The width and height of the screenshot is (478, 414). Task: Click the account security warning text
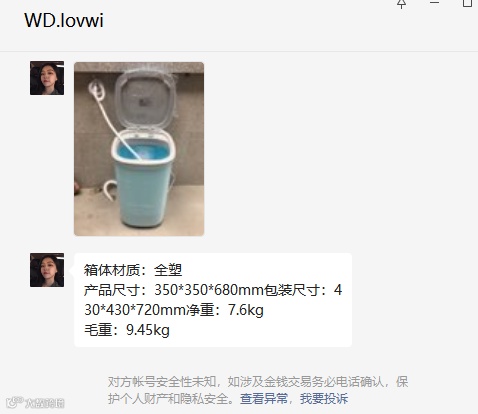[258, 390]
